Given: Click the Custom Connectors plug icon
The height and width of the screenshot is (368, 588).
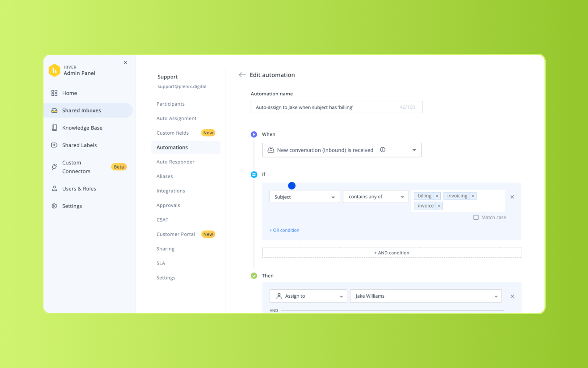Looking at the screenshot, I should pyautogui.click(x=54, y=167).
